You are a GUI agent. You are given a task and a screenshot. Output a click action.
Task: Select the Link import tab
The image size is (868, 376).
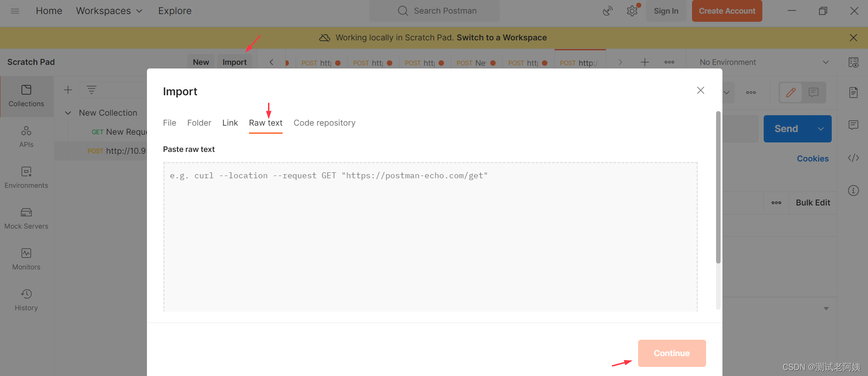click(x=230, y=123)
